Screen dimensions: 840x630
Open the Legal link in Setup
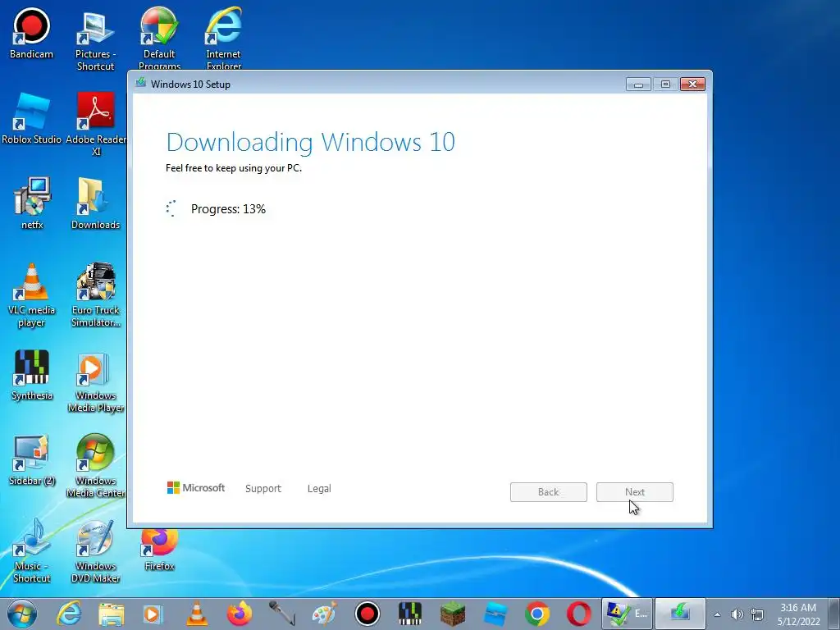click(319, 489)
